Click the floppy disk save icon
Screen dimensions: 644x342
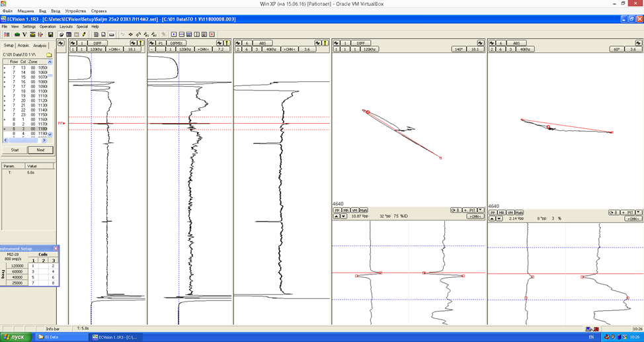(x=50, y=34)
